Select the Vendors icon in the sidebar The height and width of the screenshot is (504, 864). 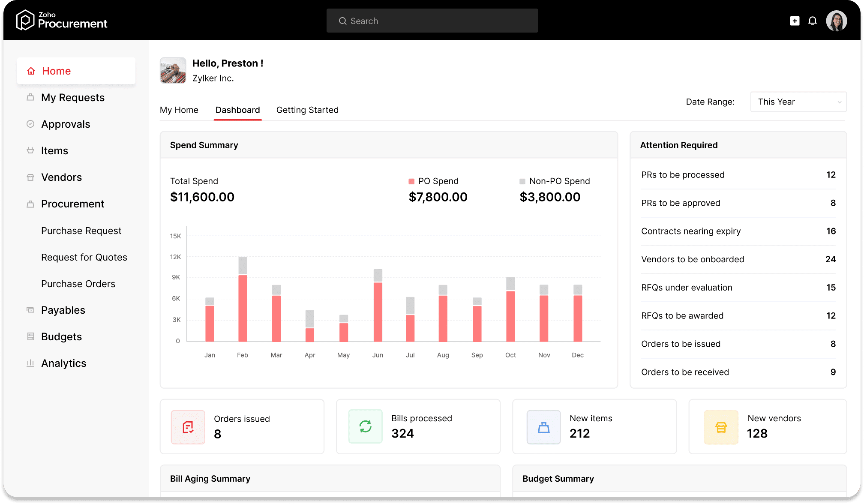pos(30,177)
